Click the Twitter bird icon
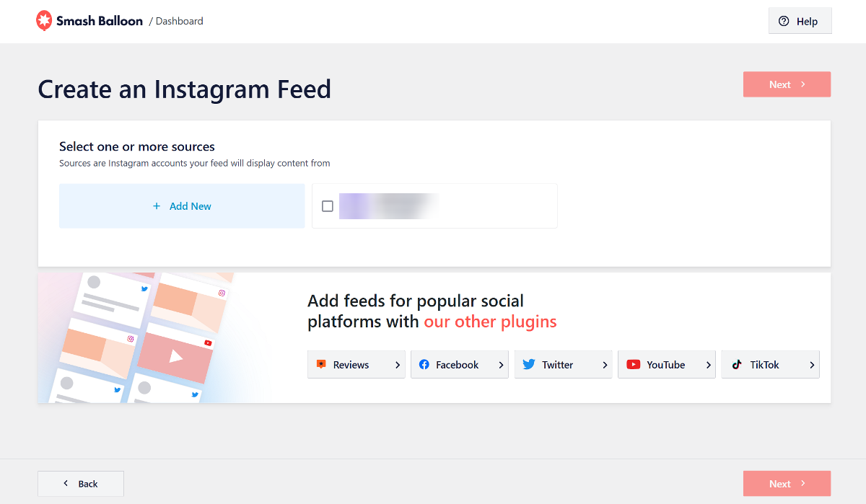The width and height of the screenshot is (866, 504). pyautogui.click(x=529, y=365)
